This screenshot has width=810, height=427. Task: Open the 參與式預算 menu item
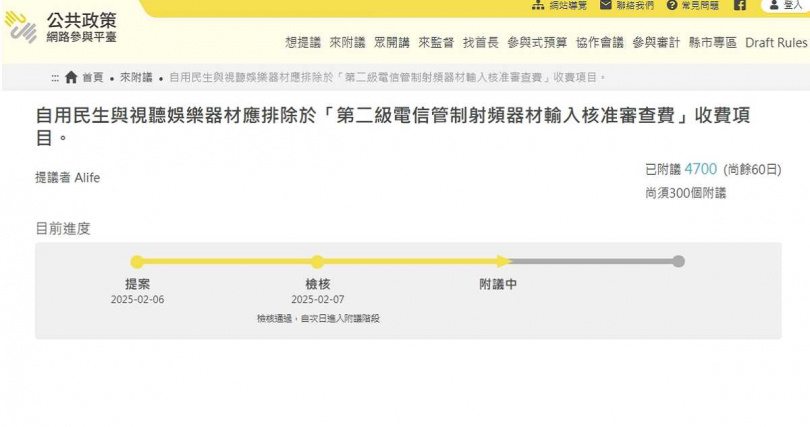537,42
